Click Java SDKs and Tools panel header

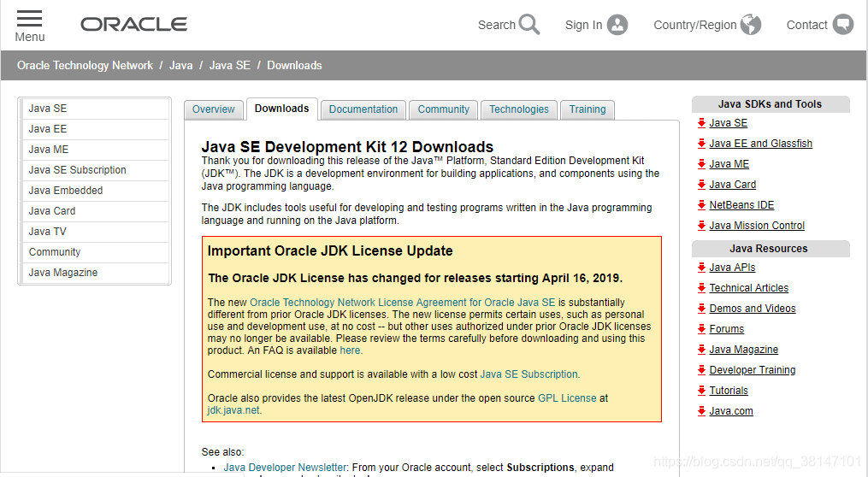click(770, 104)
